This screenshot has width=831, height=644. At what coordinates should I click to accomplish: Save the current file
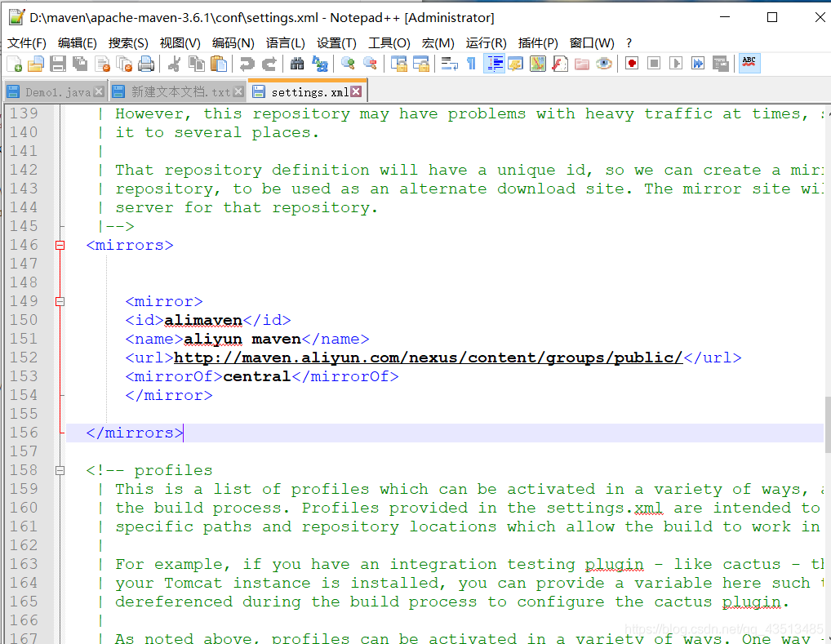(x=58, y=64)
